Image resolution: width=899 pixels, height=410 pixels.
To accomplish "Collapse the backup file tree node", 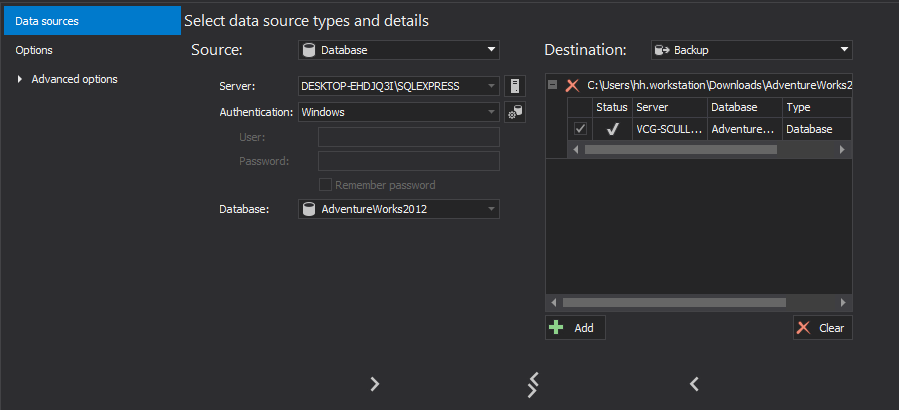I will click(553, 86).
